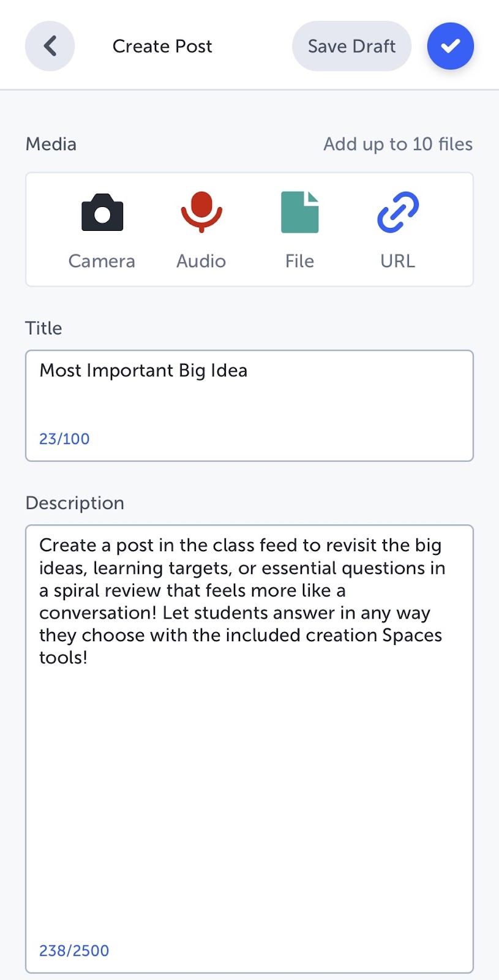
Task: Tap the black camera icon
Action: click(102, 213)
